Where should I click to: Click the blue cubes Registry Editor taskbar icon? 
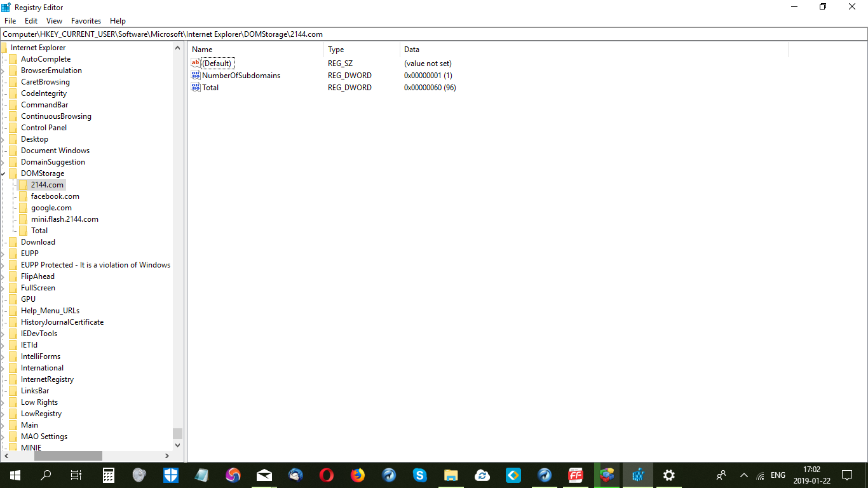point(638,475)
